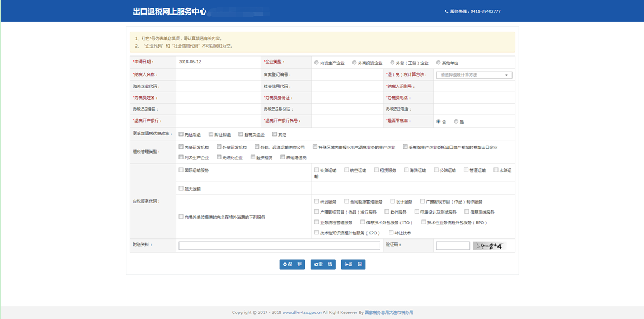This screenshot has width=644, height=319.
Task: Choose the 外商投资企业 radio option
Action: click(354, 63)
